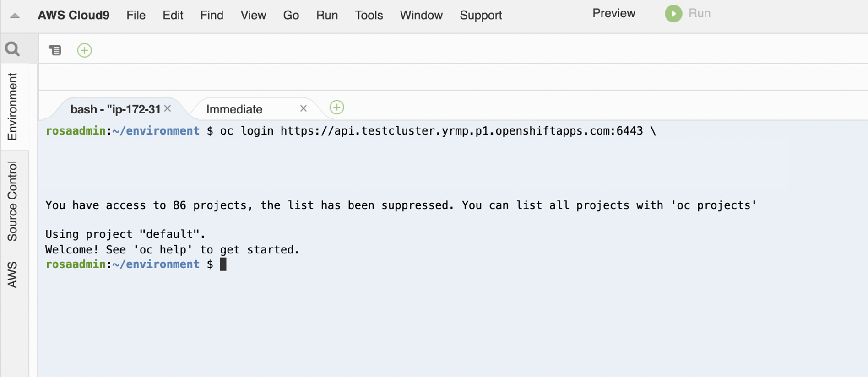Open the File menu
The height and width of the screenshot is (377, 868).
coord(136,15)
